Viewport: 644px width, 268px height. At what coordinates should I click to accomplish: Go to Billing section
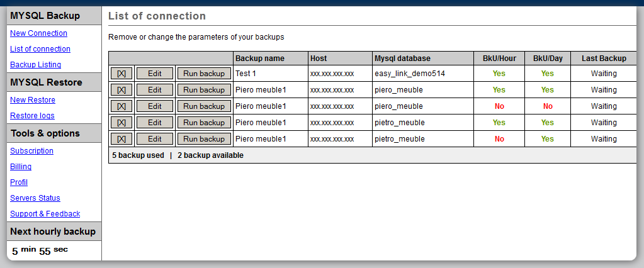pyautogui.click(x=21, y=167)
